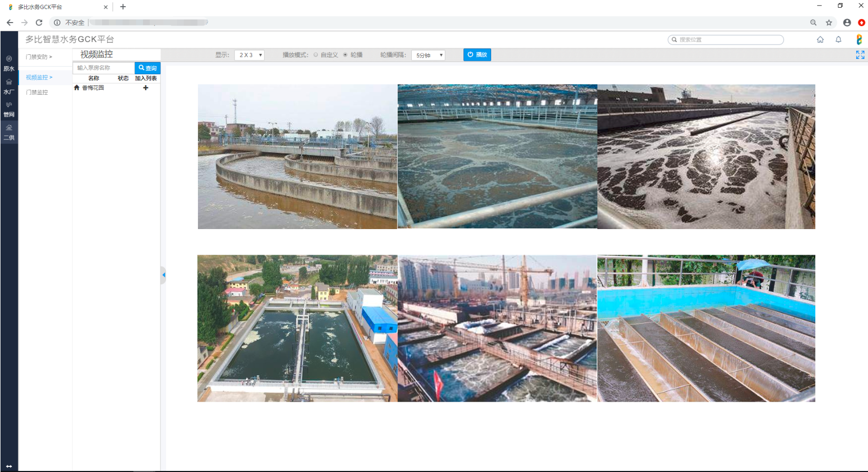Click the 查询 search button
This screenshot has height=472, width=868.
click(x=147, y=68)
